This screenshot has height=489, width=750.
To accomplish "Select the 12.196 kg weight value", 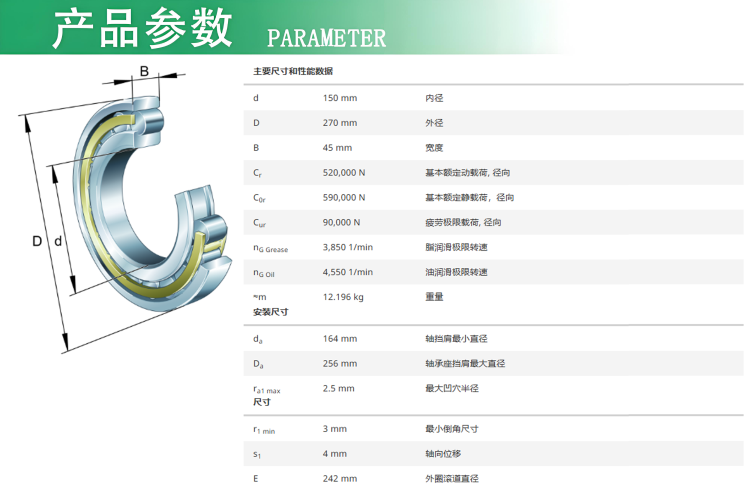I will pyautogui.click(x=343, y=297).
